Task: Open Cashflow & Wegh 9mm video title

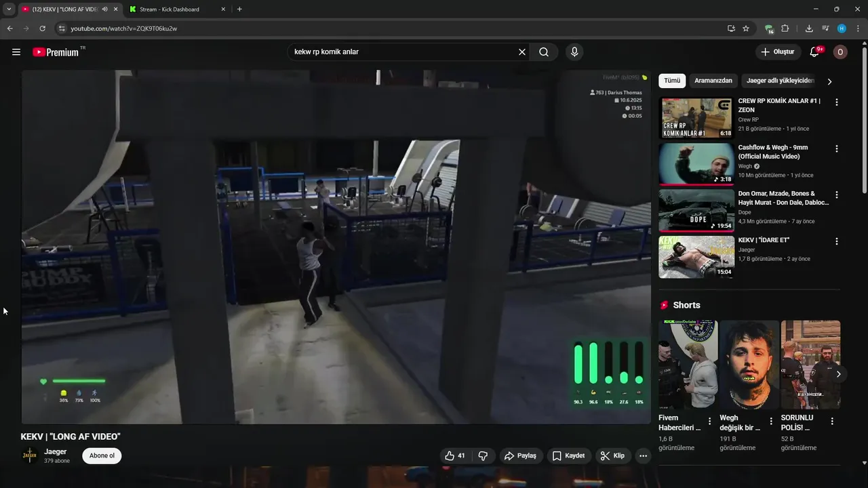Action: coord(773,152)
